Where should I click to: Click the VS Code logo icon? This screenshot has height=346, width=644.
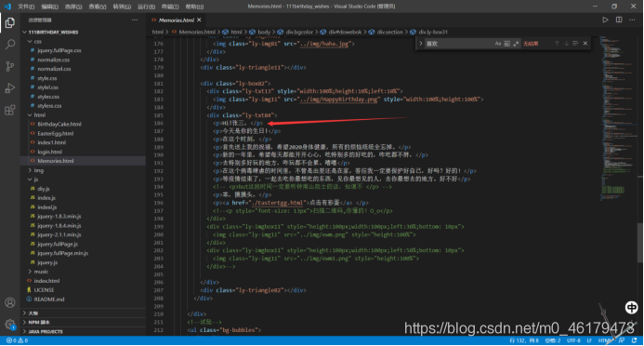tap(7, 7)
